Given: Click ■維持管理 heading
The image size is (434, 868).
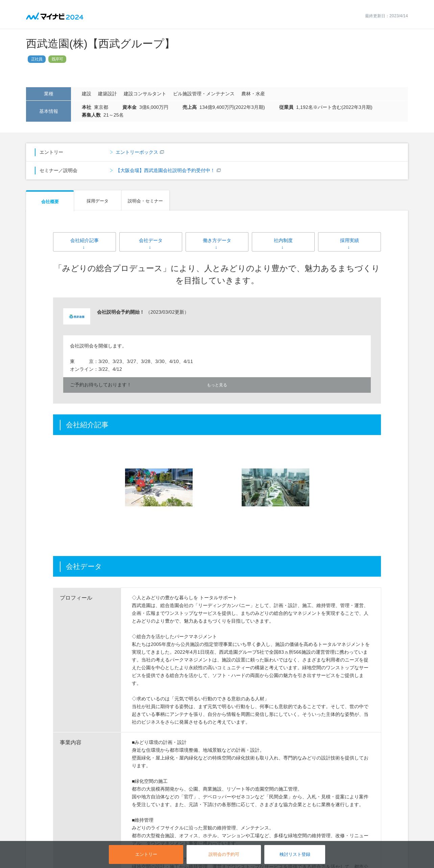Looking at the screenshot, I should (143, 820).
